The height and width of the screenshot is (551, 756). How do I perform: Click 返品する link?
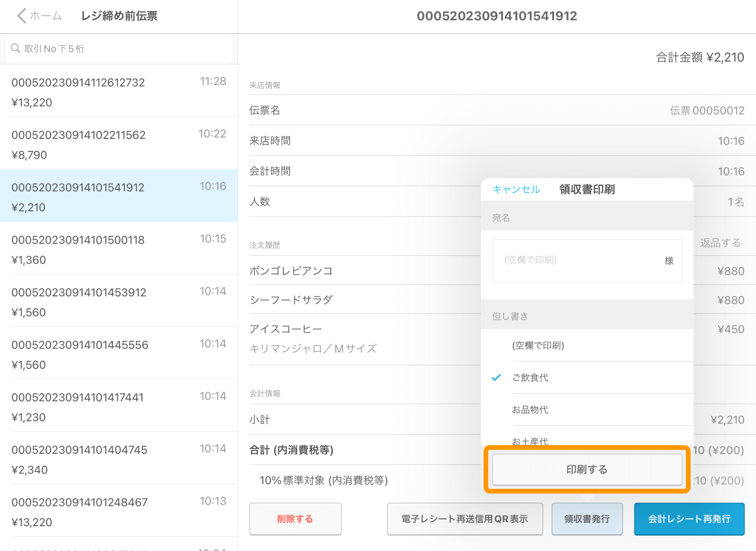(721, 242)
